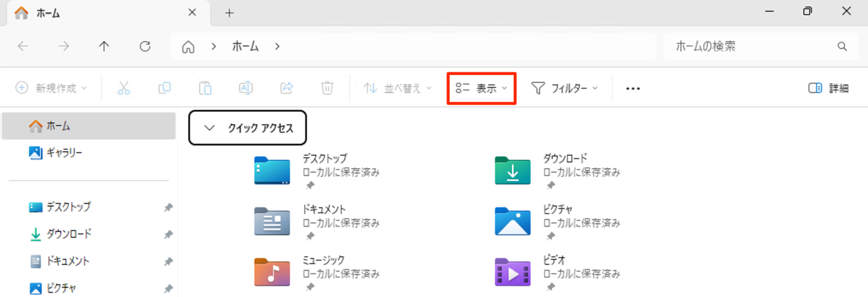868x297 pixels.
Task: Open the フィルター dropdown
Action: pyautogui.click(x=565, y=88)
